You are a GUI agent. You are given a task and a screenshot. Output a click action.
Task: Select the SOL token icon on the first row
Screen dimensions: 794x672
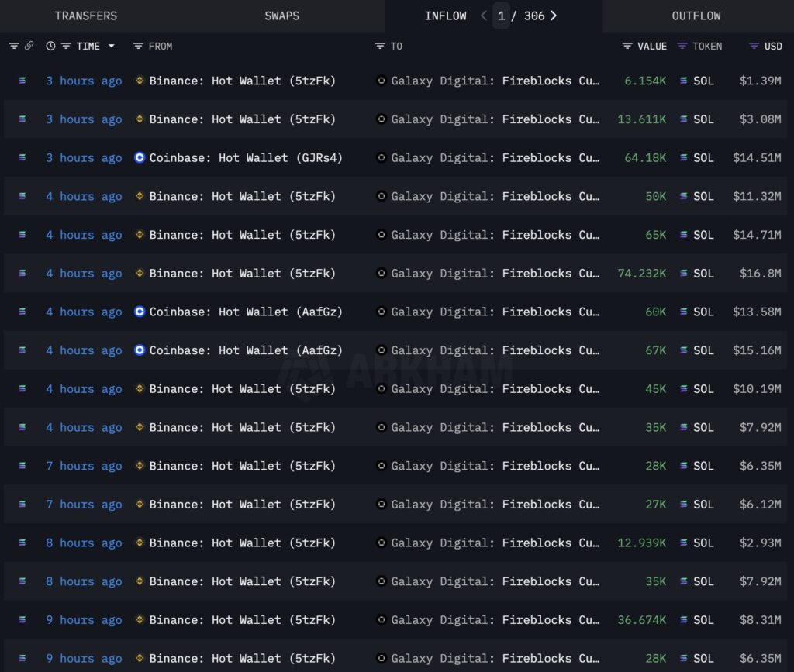click(x=683, y=81)
